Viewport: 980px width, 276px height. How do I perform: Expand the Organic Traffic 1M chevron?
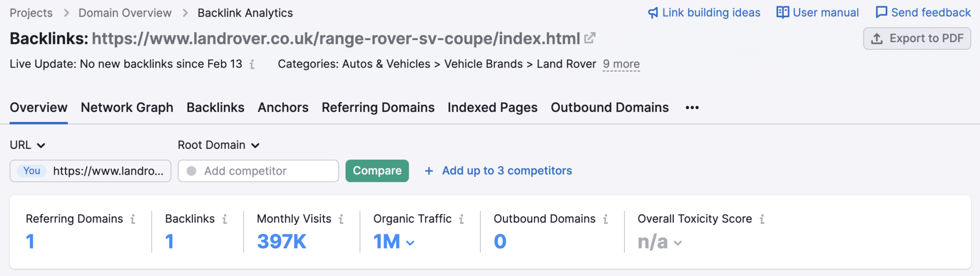click(x=410, y=243)
